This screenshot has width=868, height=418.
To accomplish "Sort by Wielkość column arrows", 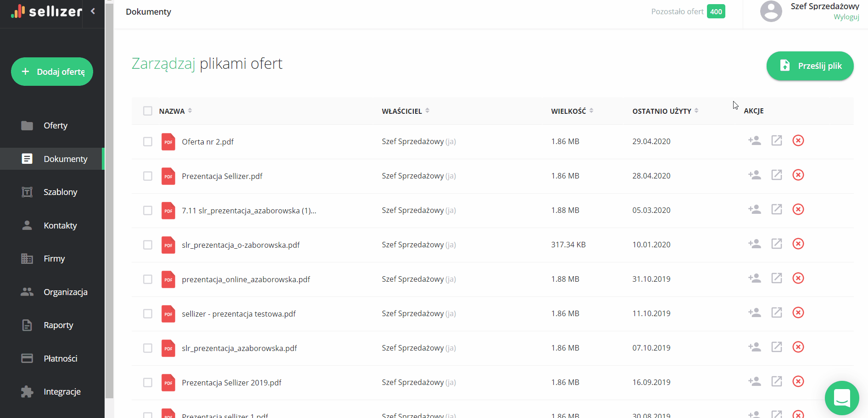I will click(x=591, y=111).
